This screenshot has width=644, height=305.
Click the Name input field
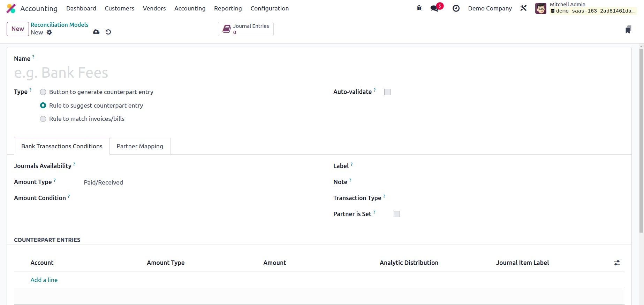click(x=139, y=73)
